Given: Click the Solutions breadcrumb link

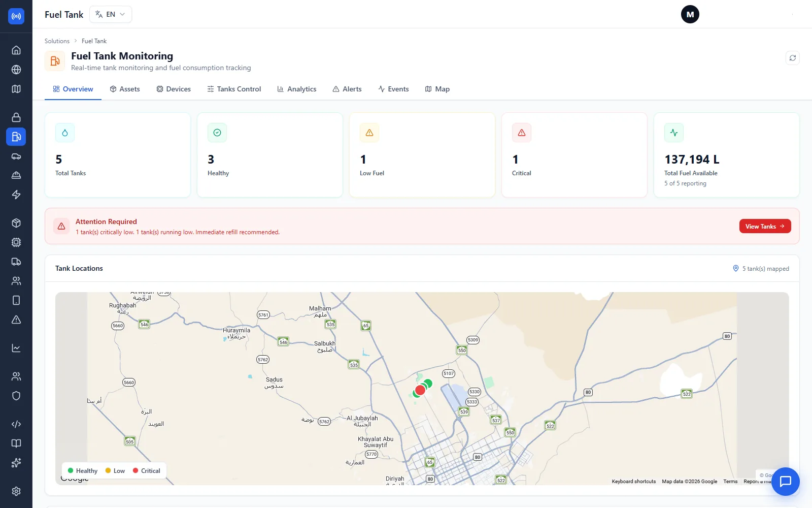Looking at the screenshot, I should coord(57,41).
